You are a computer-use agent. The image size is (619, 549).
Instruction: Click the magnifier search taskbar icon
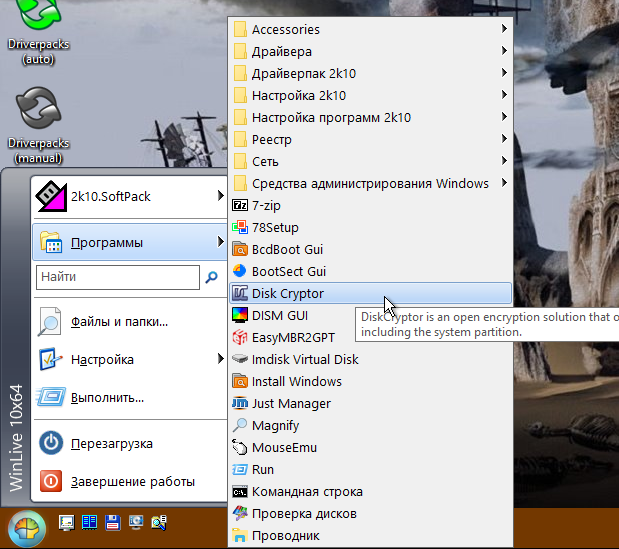(x=159, y=523)
